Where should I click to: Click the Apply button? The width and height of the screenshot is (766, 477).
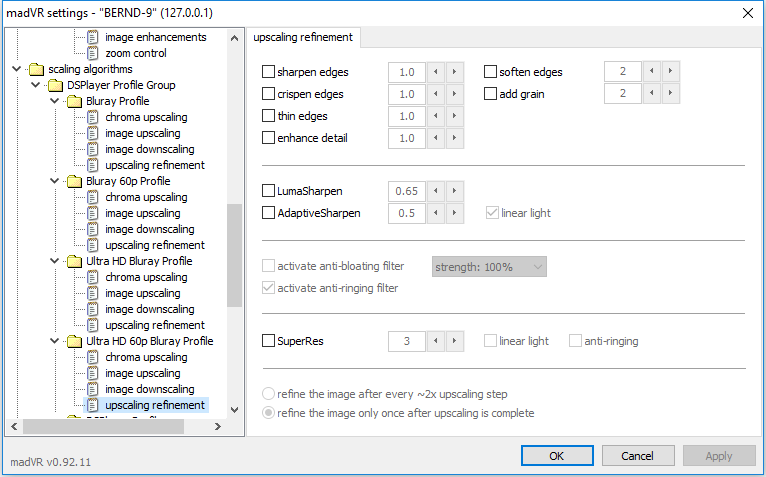tap(719, 455)
